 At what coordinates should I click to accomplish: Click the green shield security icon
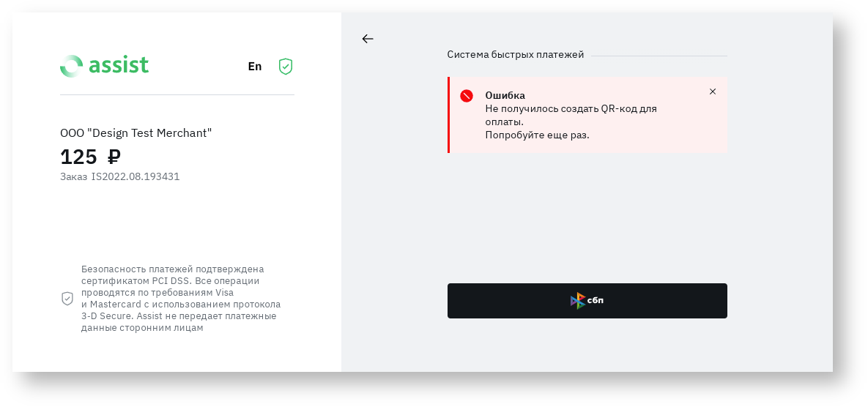(286, 67)
